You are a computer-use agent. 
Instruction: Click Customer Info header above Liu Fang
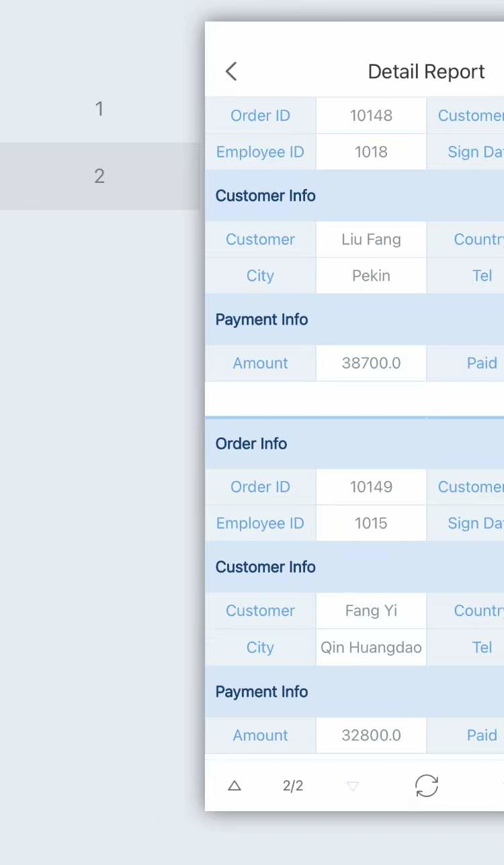[355, 196]
